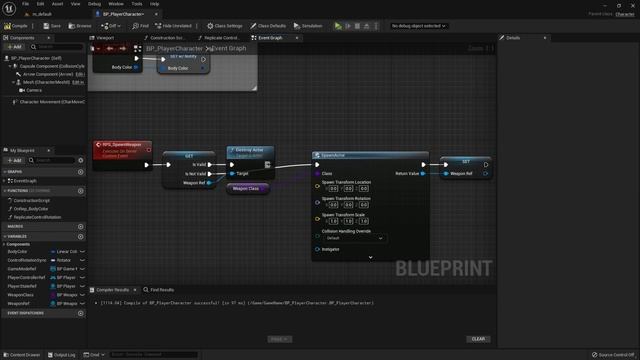Image resolution: width=640 pixels, height=360 pixels.
Task: Open Class Defaults
Action: (268, 26)
